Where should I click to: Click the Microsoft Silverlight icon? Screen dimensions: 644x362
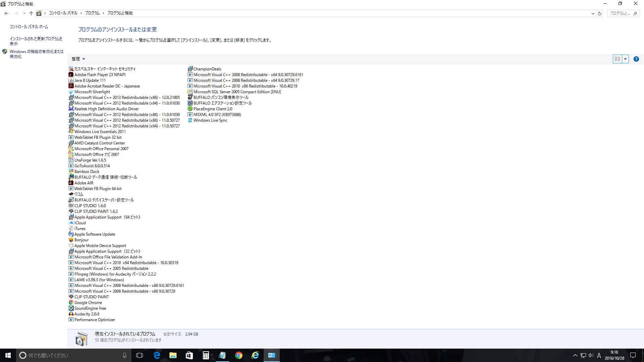pos(71,92)
